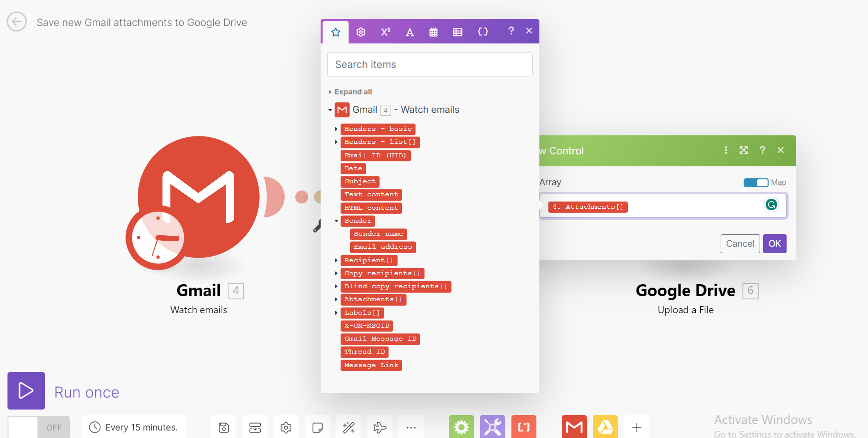Expand Control panel to fullscreen
Screen dimensions: 868x438
(744, 150)
